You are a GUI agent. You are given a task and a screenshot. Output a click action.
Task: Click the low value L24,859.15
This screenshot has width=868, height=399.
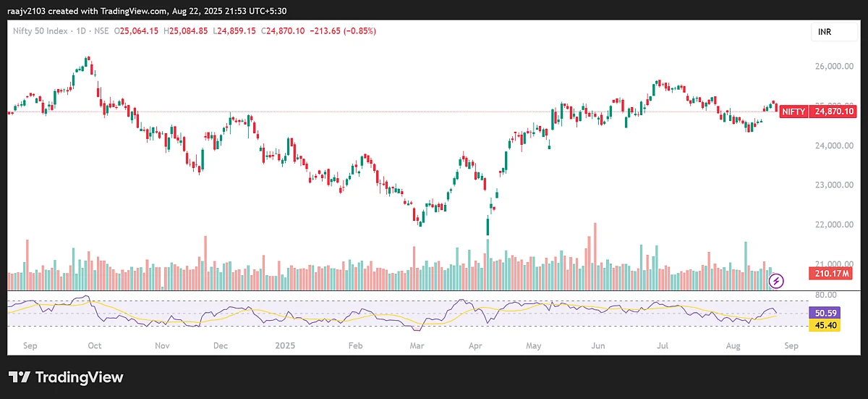click(x=234, y=30)
